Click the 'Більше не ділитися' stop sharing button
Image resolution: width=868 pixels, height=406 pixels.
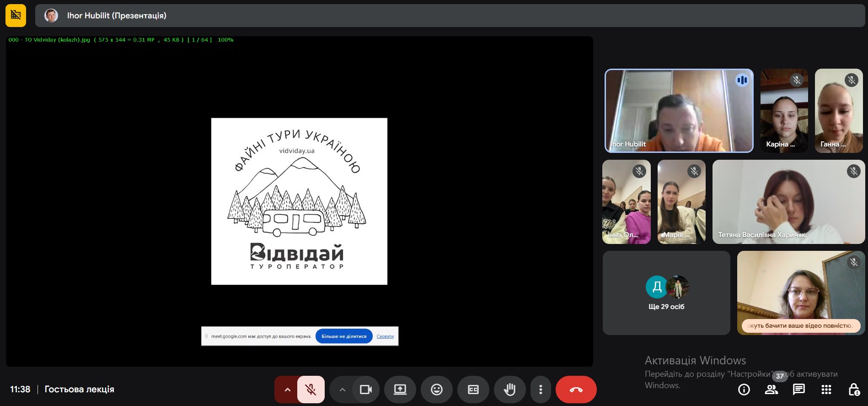coord(344,336)
